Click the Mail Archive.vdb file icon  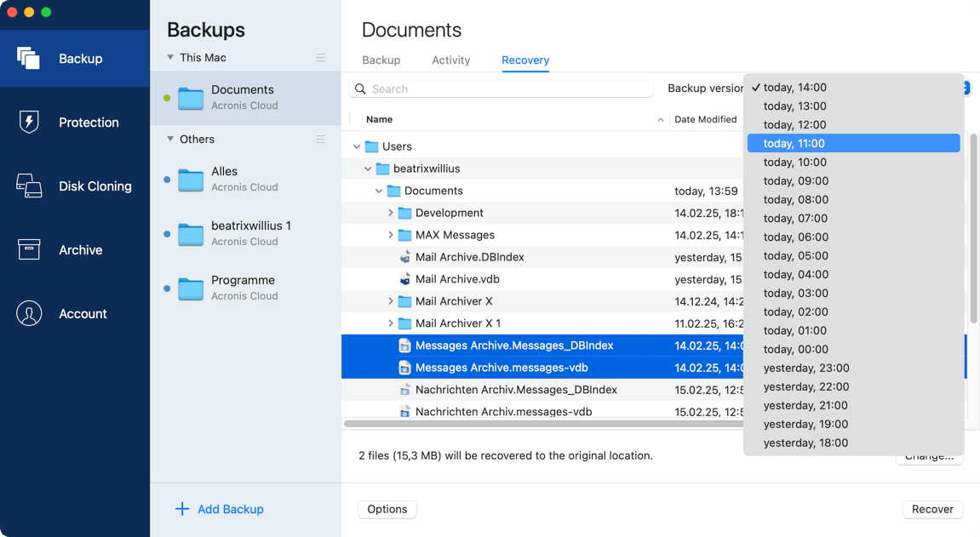pyautogui.click(x=405, y=279)
